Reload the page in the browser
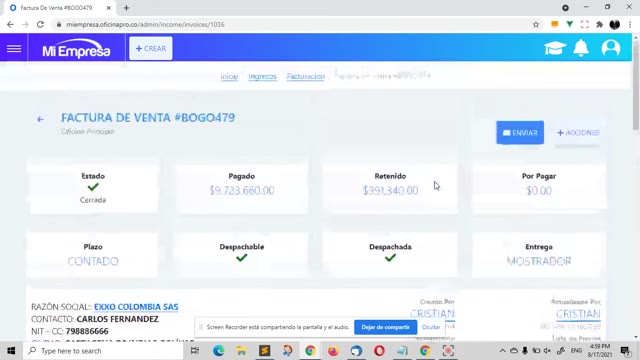Viewport: 640px width, 360px height. [x=40, y=24]
